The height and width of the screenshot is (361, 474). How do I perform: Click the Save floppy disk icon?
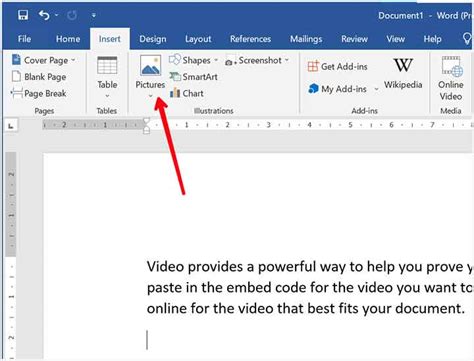[x=23, y=15]
